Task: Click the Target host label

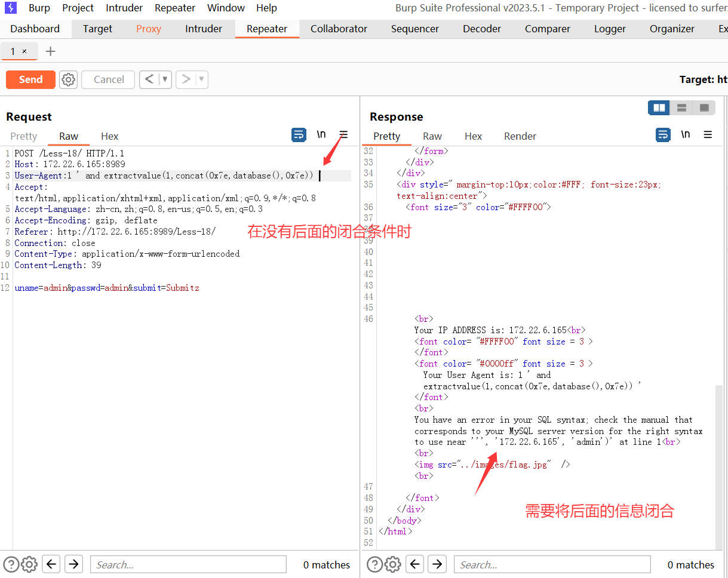Action: (704, 79)
